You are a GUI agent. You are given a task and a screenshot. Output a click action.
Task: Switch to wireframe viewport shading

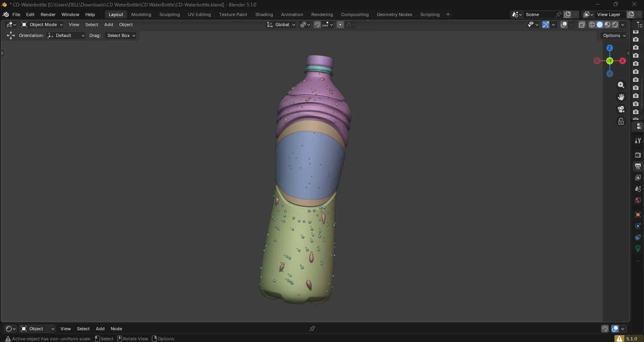point(592,25)
